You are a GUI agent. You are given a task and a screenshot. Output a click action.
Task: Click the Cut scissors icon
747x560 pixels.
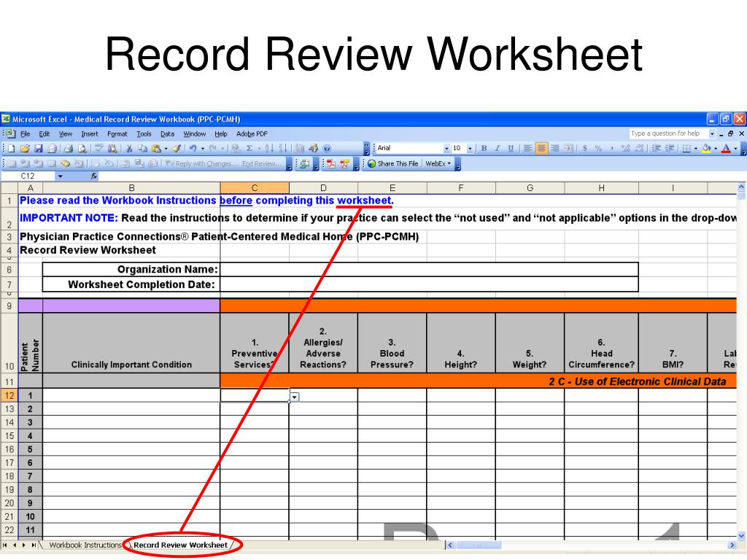point(129,149)
